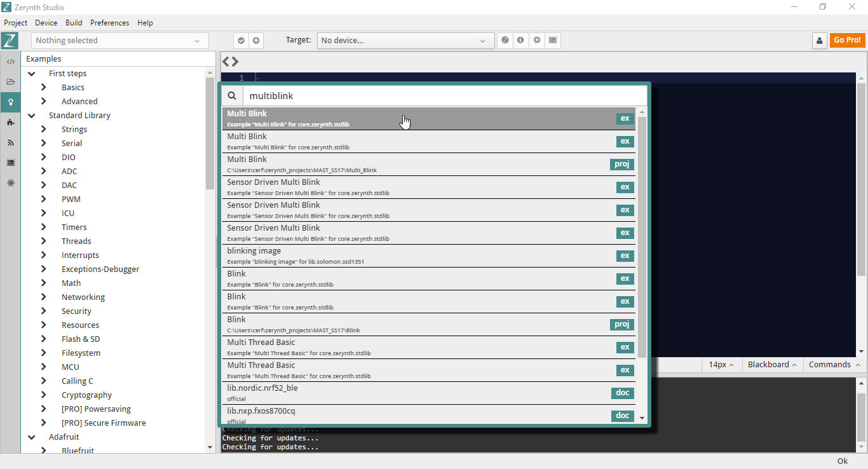Viewport: 868px width, 469px height.
Task: Open lib.nordic.nrf52_ble documentation result
Action: pyautogui.click(x=429, y=393)
